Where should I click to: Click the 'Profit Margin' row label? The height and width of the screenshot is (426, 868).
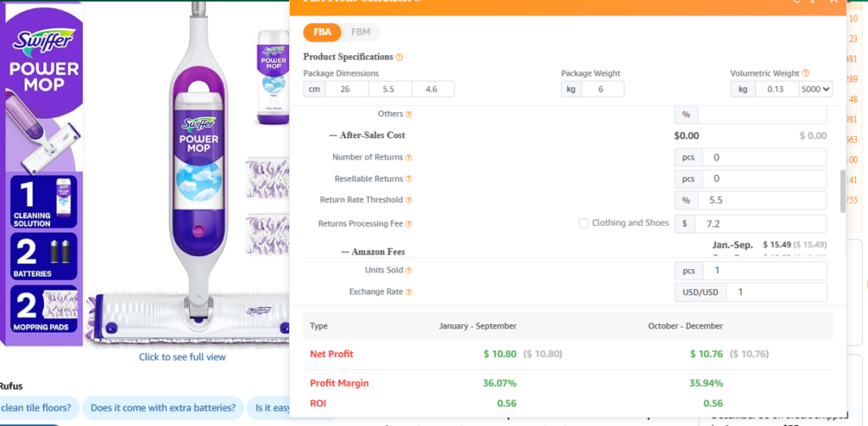[339, 384]
